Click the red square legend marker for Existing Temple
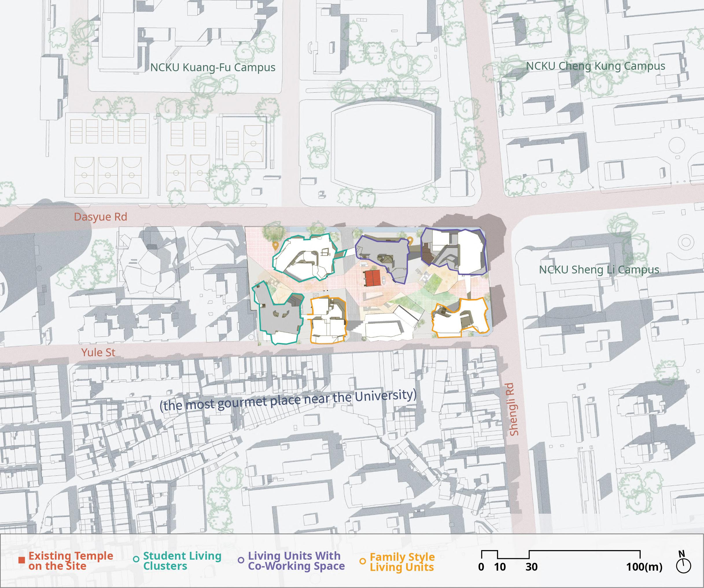The height and width of the screenshot is (588, 704). pyautogui.click(x=22, y=560)
